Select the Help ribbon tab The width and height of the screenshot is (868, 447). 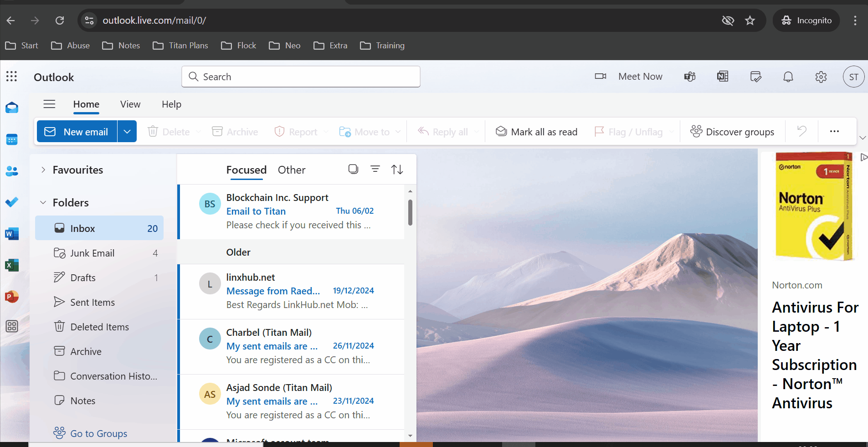tap(171, 104)
